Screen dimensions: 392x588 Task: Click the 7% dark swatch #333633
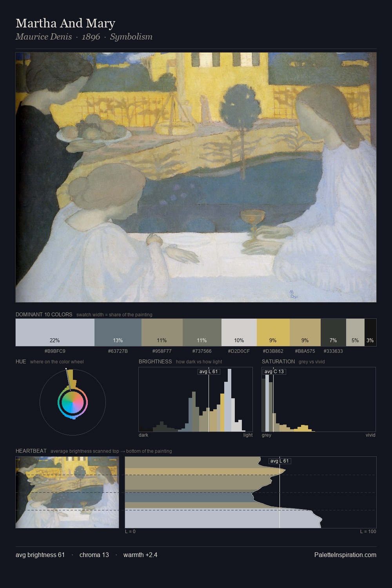coord(333,332)
